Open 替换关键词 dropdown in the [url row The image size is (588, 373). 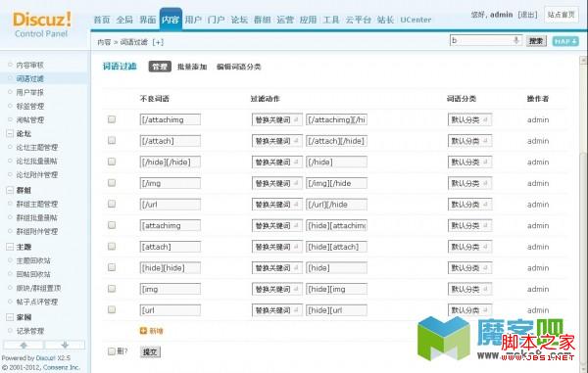pyautogui.click(x=276, y=310)
